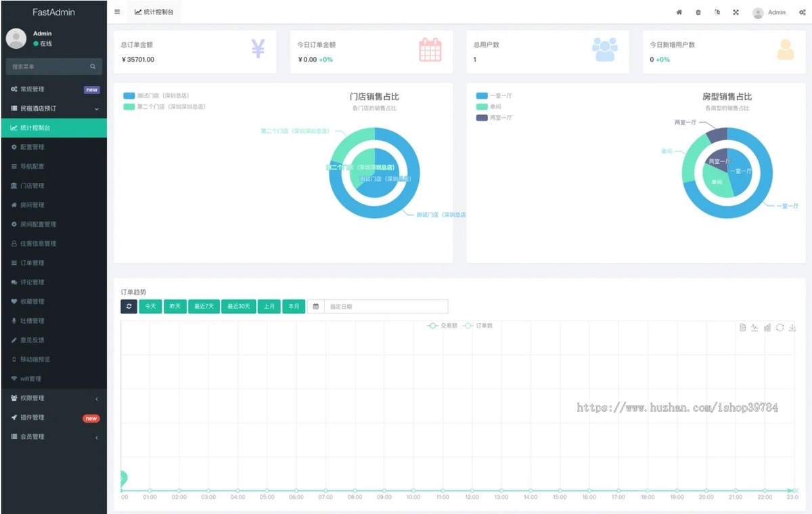
Task: Open 常规管理 sidebar menu
Action: pos(53,89)
